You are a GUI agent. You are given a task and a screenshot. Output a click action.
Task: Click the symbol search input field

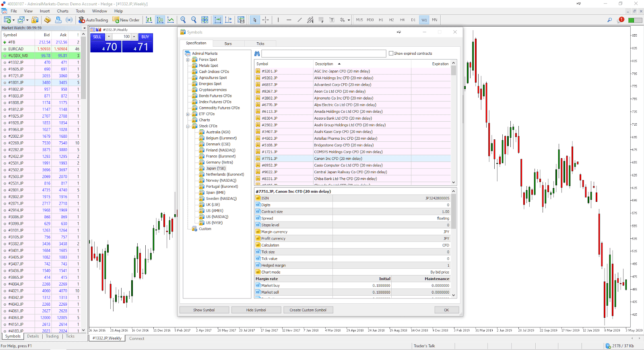(x=324, y=53)
